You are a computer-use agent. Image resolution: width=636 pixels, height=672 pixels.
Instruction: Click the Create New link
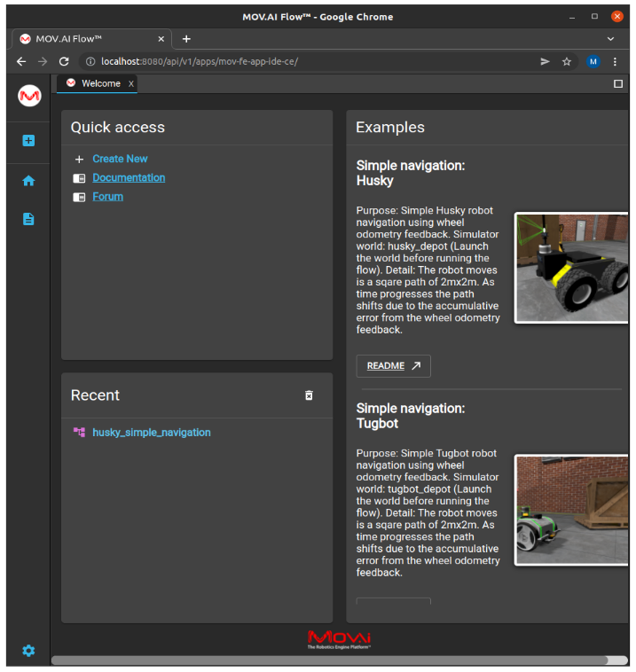[x=120, y=159]
